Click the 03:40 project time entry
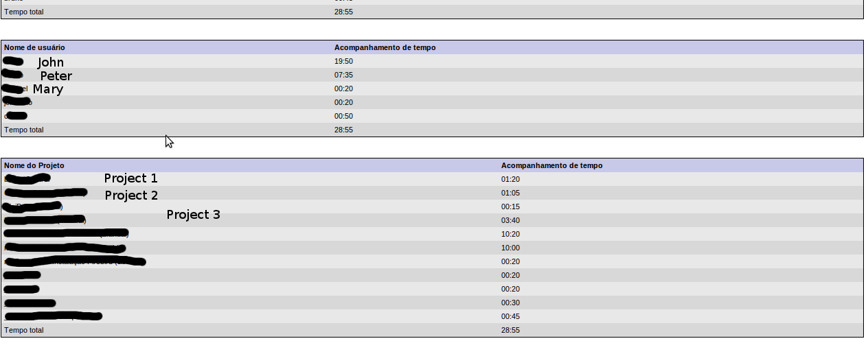The image size is (868, 354). (x=510, y=220)
